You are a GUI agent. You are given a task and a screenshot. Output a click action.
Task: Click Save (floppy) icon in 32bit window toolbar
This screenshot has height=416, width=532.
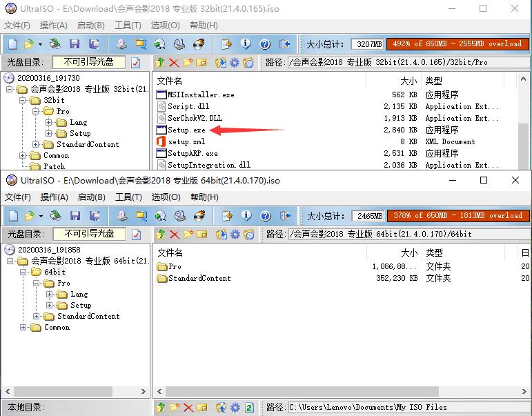click(75, 44)
